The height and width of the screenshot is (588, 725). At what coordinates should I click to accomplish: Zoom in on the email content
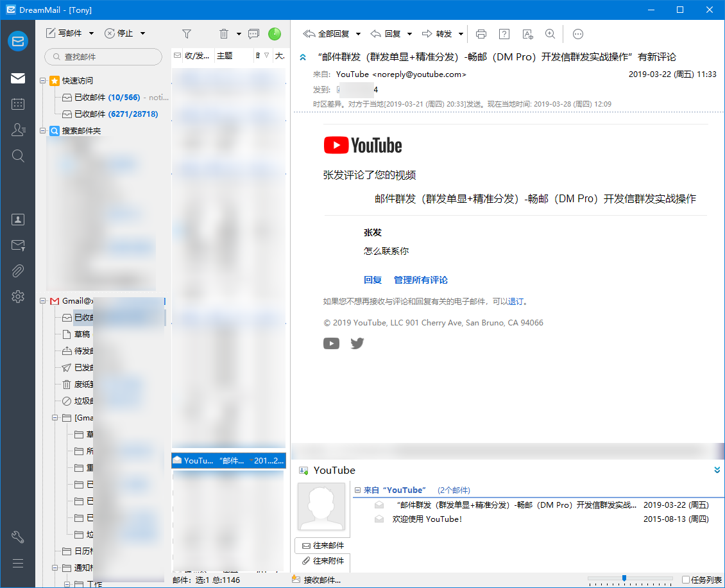[550, 34]
